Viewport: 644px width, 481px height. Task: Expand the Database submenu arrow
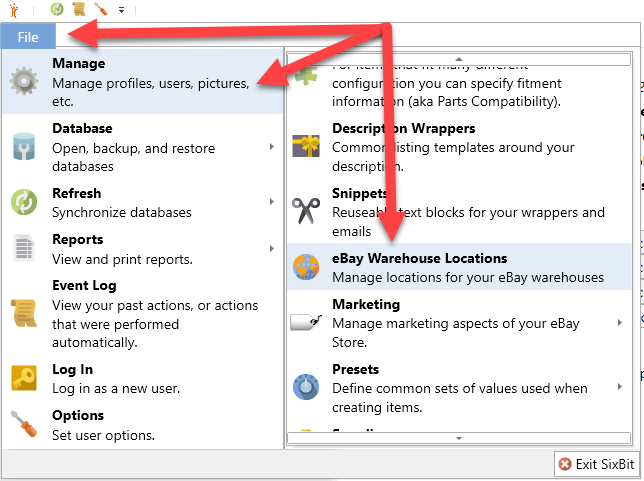pos(272,147)
